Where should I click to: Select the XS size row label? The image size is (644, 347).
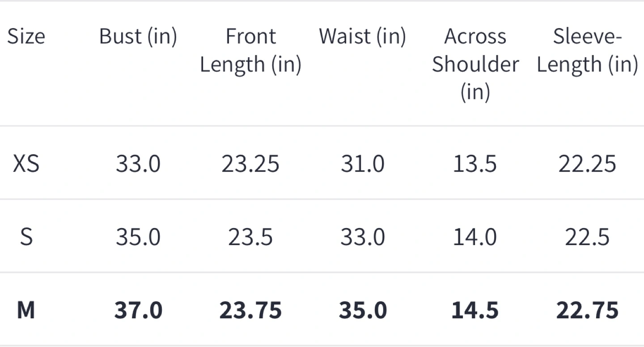(x=26, y=164)
